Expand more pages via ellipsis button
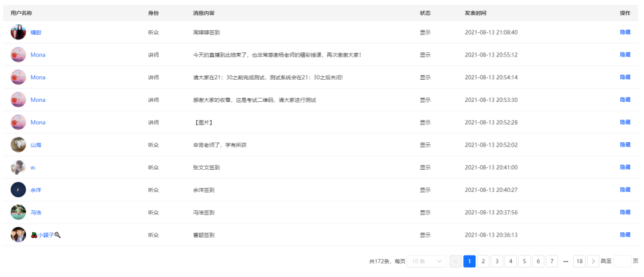The height and width of the screenshot is (277, 644). (565, 261)
